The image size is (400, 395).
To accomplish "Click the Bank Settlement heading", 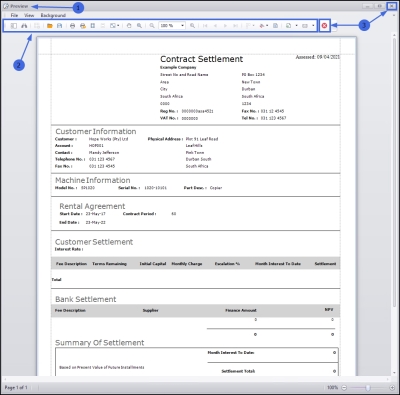I will coord(86,299).
